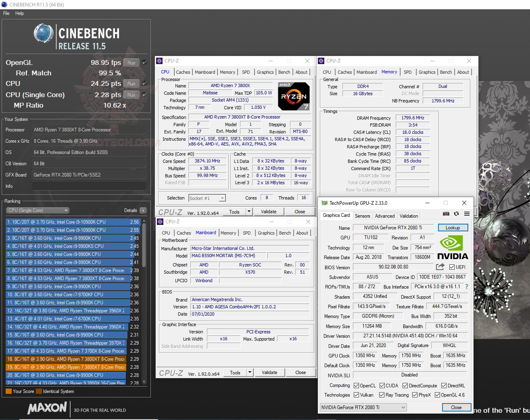This screenshot has width=530, height=420.
Task: Switch to Bench tab in CPU-Z Mainboard window
Action: click(x=285, y=233)
